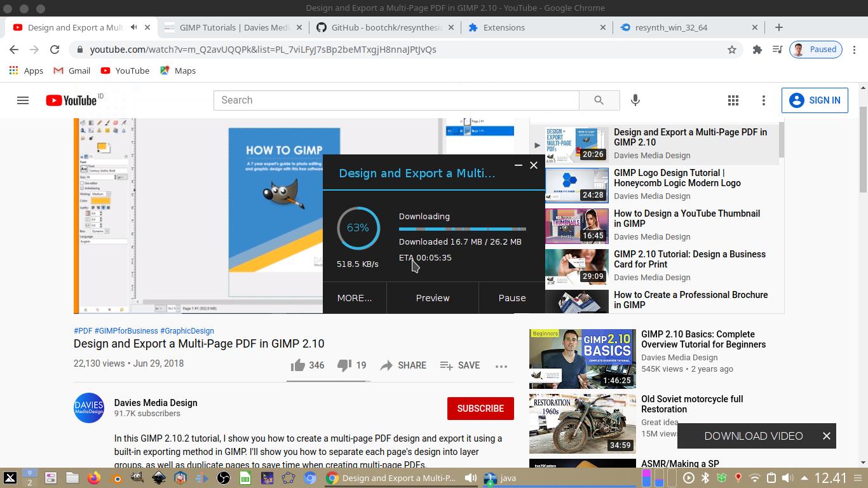Click the download progress bar
The width and height of the screenshot is (868, 488).
tap(463, 229)
